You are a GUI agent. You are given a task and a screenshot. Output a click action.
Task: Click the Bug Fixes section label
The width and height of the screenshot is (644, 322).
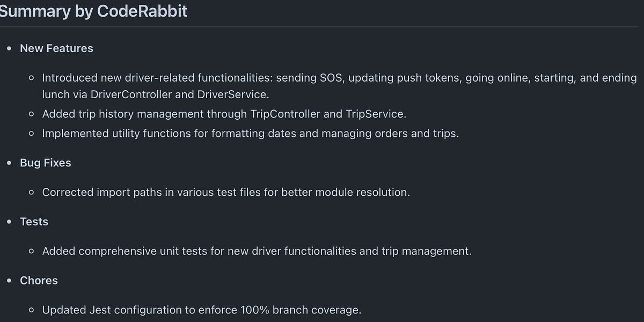45,163
